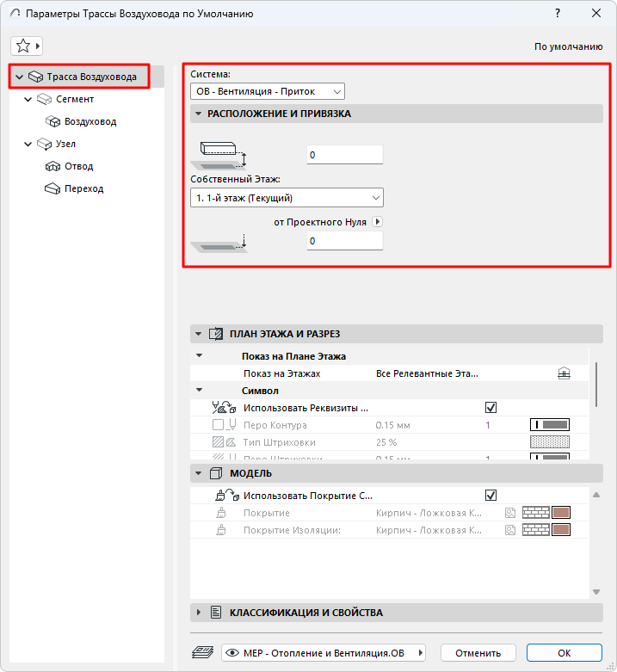
Task: Click the duct elevation to story icon
Action: 219,155
